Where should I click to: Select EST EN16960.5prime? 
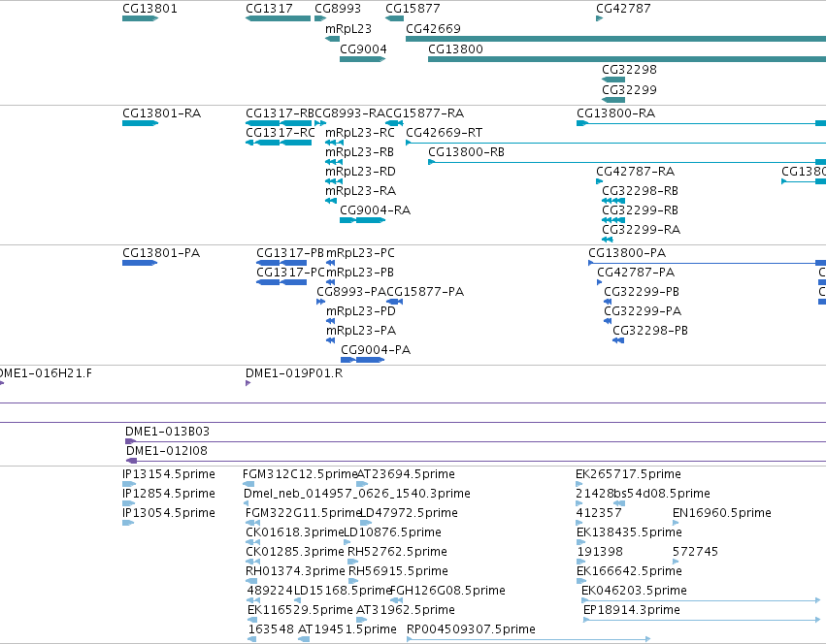pyautogui.click(x=722, y=513)
